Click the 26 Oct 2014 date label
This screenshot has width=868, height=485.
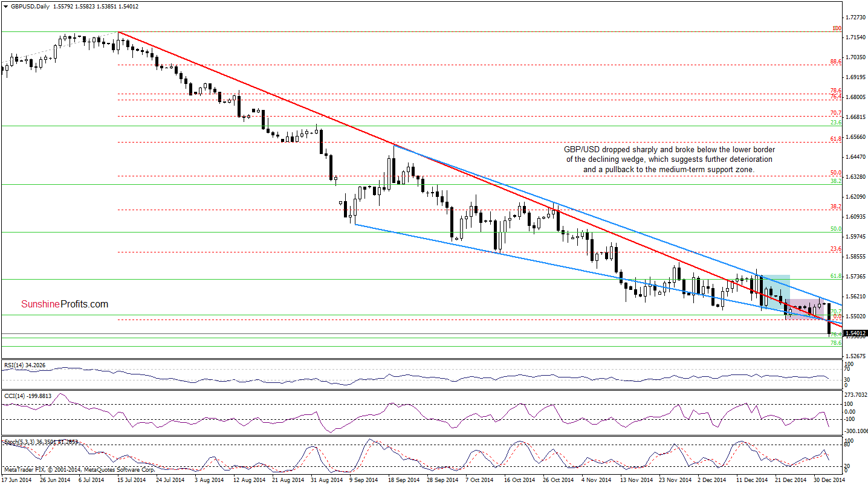[558, 480]
